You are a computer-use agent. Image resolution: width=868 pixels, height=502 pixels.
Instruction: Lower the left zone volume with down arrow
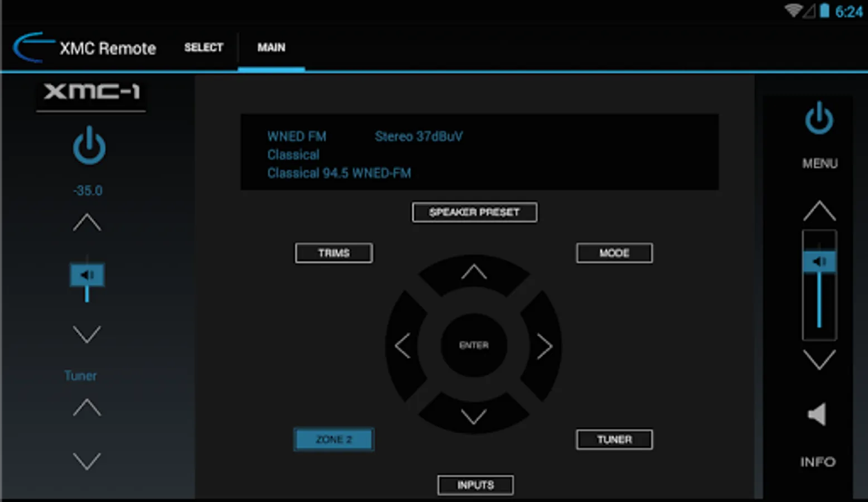click(x=87, y=334)
